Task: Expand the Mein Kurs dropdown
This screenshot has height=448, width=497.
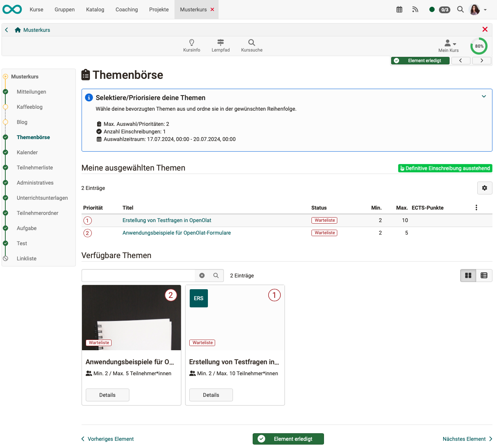Action: tap(449, 45)
